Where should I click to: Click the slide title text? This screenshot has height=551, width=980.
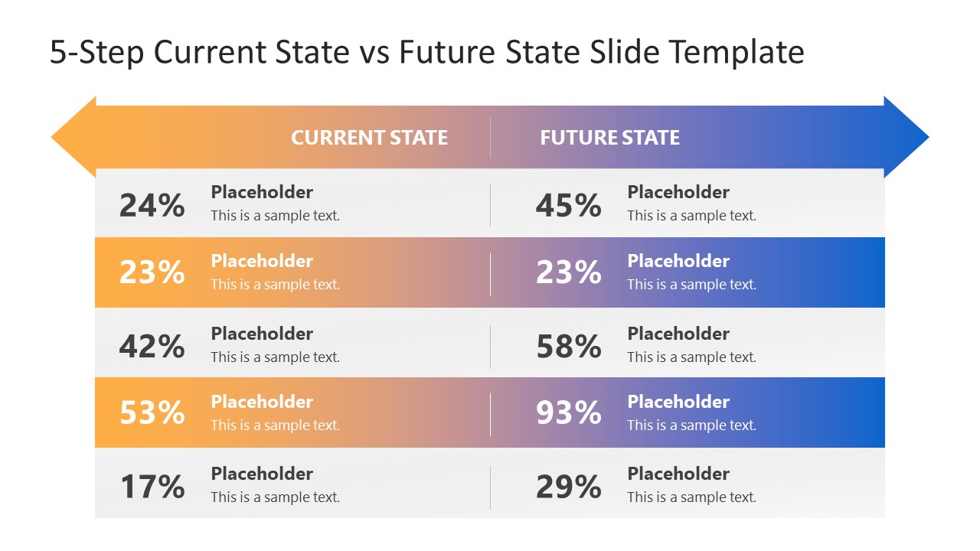click(426, 53)
